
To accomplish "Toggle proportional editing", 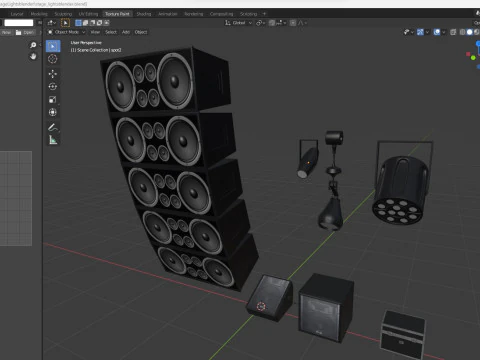I will coord(293,23).
